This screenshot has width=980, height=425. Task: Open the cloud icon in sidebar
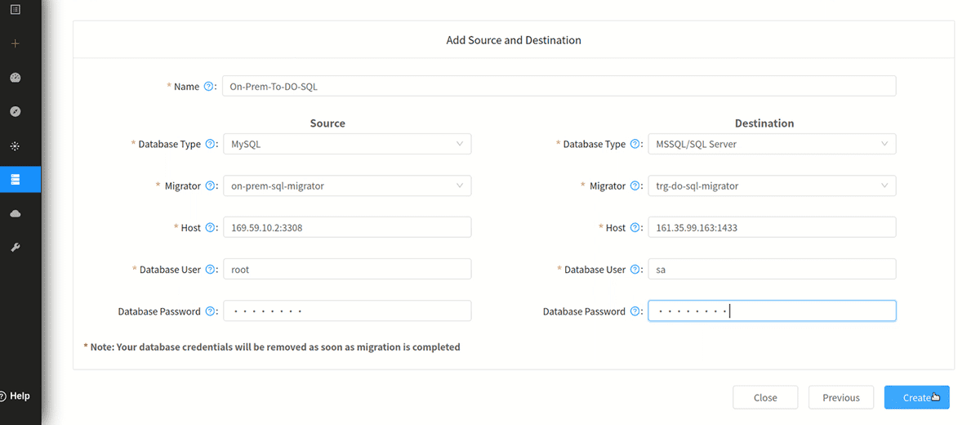pyautogui.click(x=15, y=213)
